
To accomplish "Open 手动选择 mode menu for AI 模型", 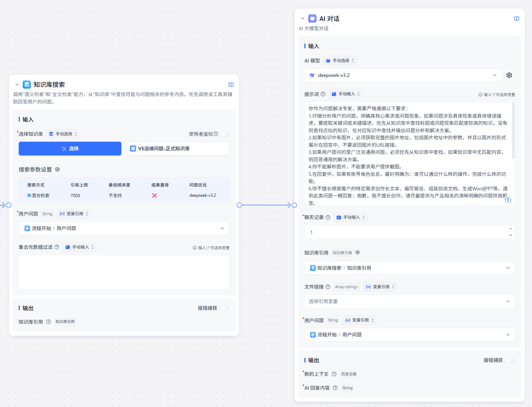I will tap(340, 61).
